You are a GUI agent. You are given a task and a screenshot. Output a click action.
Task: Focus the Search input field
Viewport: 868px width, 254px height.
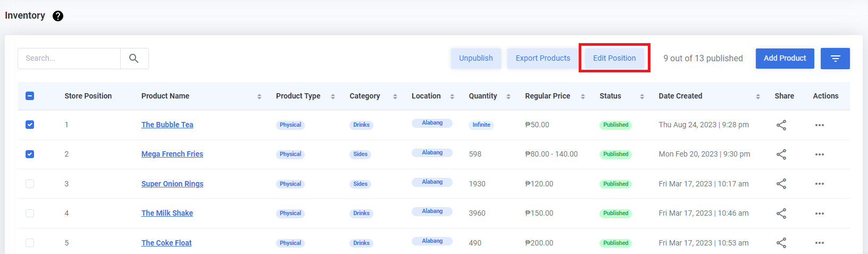coord(69,59)
